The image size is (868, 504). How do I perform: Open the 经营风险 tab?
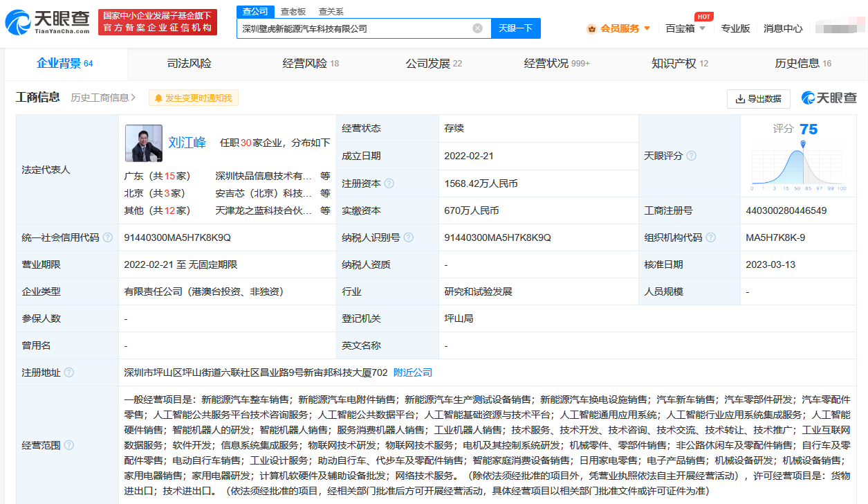tap(311, 64)
